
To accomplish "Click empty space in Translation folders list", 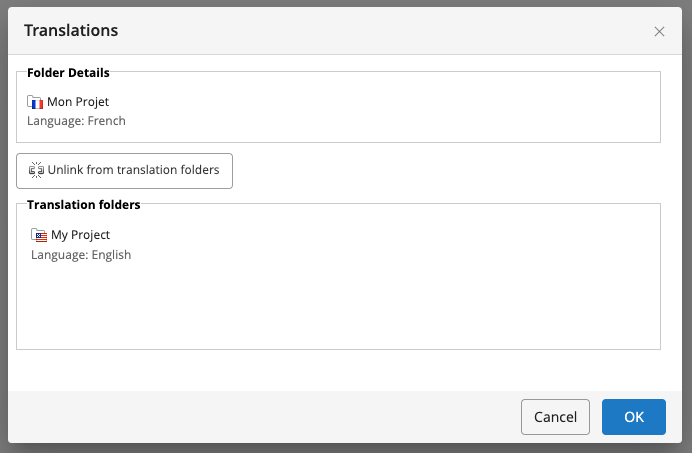I will coord(340,305).
